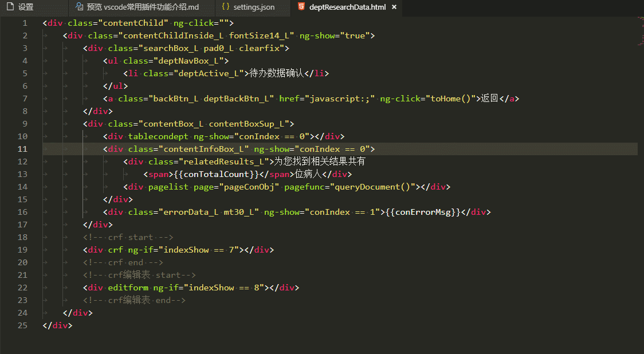The width and height of the screenshot is (644, 354).
Task: Click "searchBox_L" class name on line 3
Action: (x=171, y=49)
